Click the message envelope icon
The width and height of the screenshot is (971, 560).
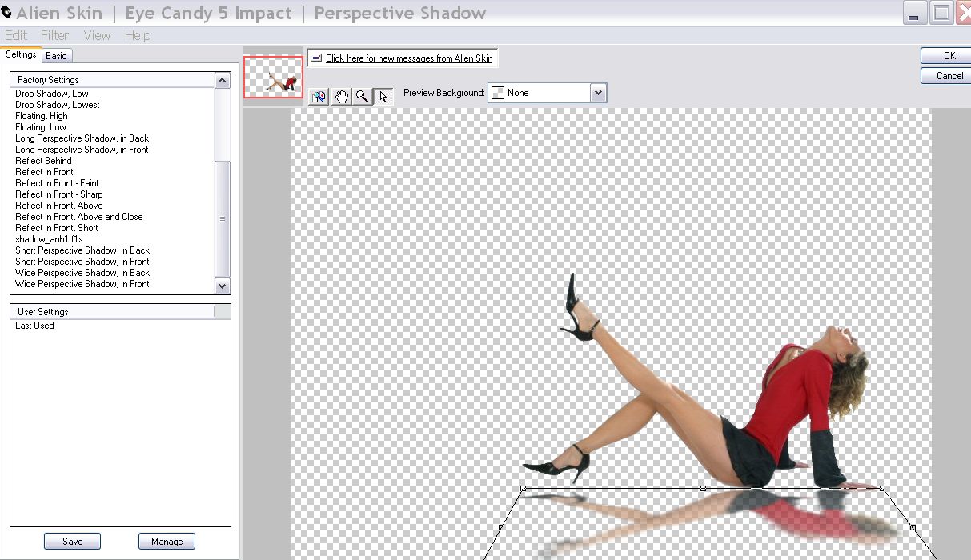point(316,58)
